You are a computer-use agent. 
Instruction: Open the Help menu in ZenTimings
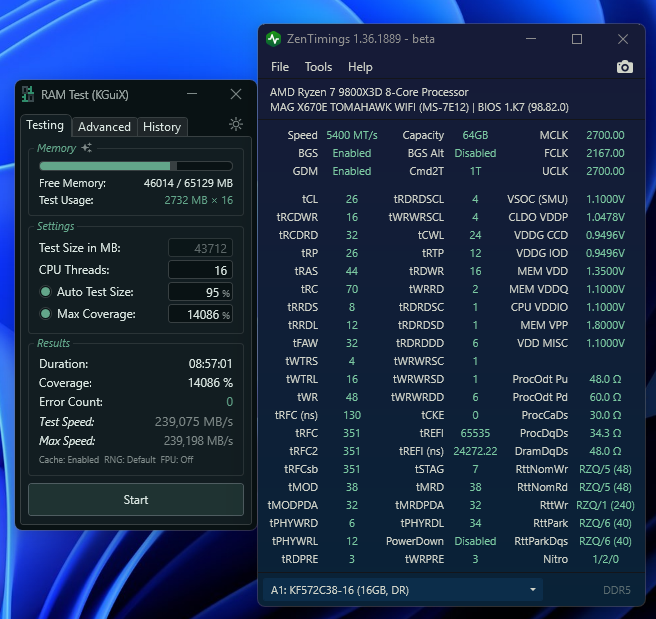[360, 67]
